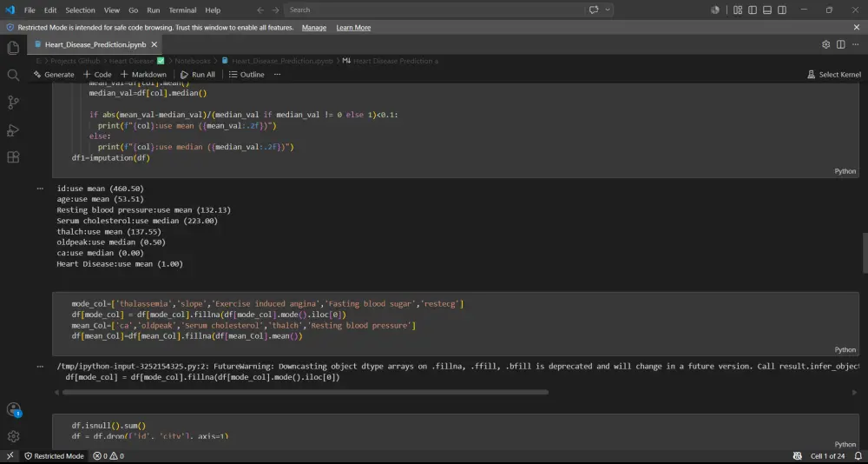Click the Projects Github breadcrumb
Image resolution: width=868 pixels, height=464 pixels.
[x=76, y=61]
